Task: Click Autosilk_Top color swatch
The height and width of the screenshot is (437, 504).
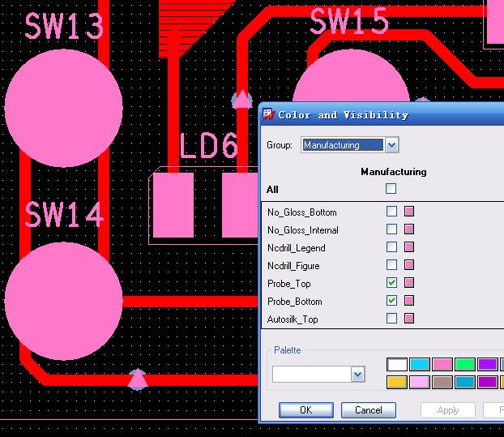Action: [x=409, y=319]
